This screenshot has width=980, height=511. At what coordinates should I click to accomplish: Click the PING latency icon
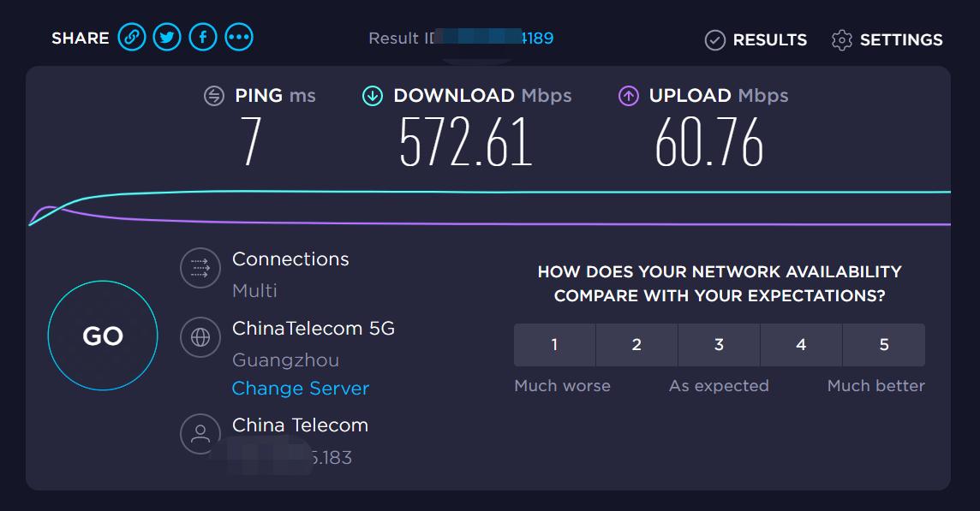[x=212, y=96]
